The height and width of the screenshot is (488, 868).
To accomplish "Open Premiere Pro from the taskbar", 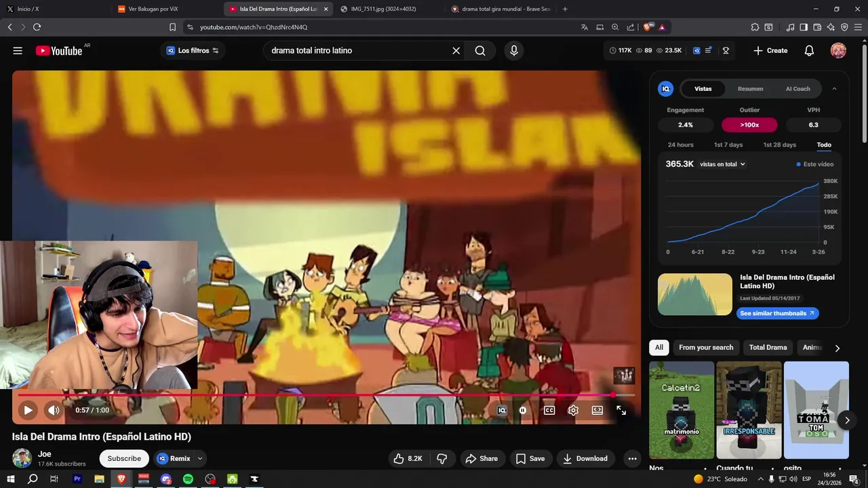I will (77, 479).
